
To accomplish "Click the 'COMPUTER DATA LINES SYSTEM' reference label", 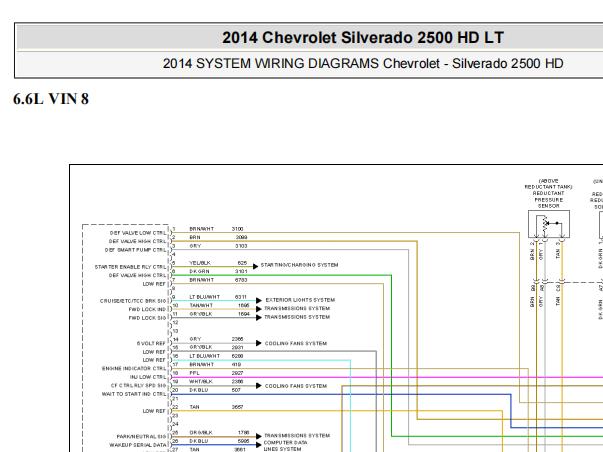I will tap(285, 446).
